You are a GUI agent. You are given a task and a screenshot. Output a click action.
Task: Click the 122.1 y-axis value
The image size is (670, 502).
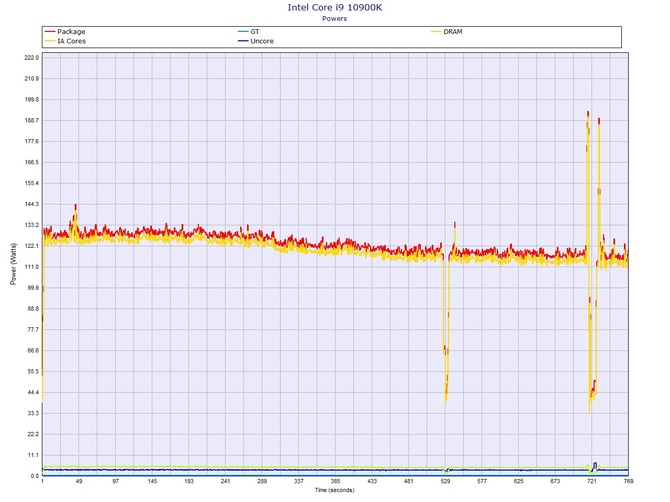click(x=32, y=246)
